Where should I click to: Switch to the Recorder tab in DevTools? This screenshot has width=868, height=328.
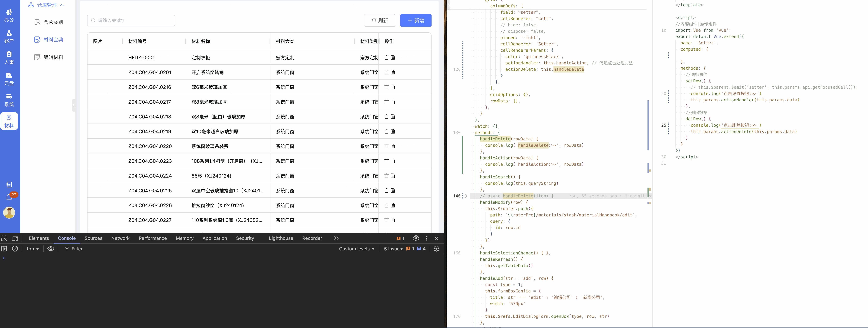click(x=312, y=238)
